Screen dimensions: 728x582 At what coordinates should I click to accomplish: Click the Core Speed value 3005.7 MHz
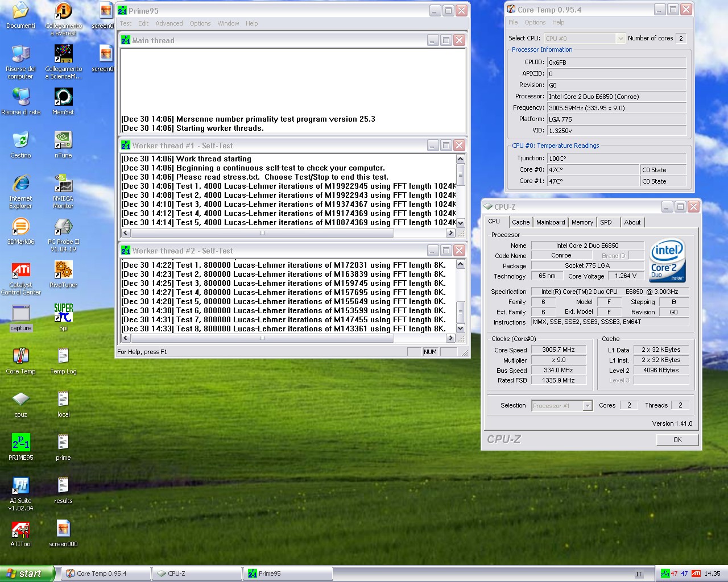pos(558,350)
